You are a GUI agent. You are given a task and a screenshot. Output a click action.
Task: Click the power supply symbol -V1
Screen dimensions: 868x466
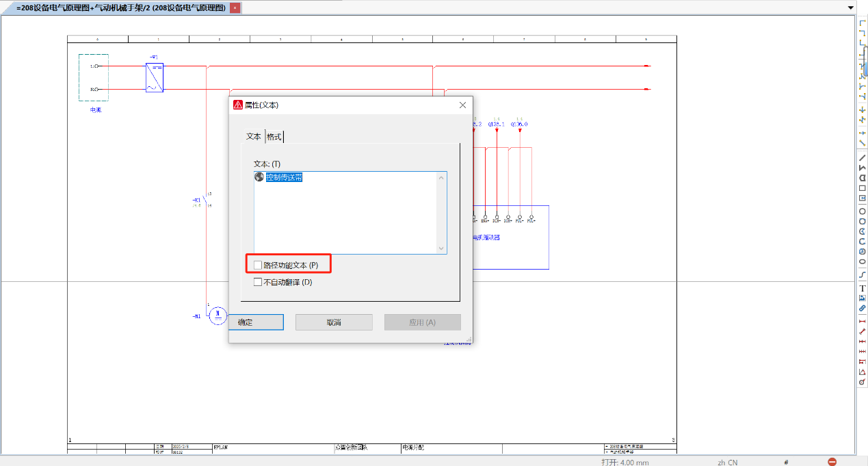coord(155,77)
